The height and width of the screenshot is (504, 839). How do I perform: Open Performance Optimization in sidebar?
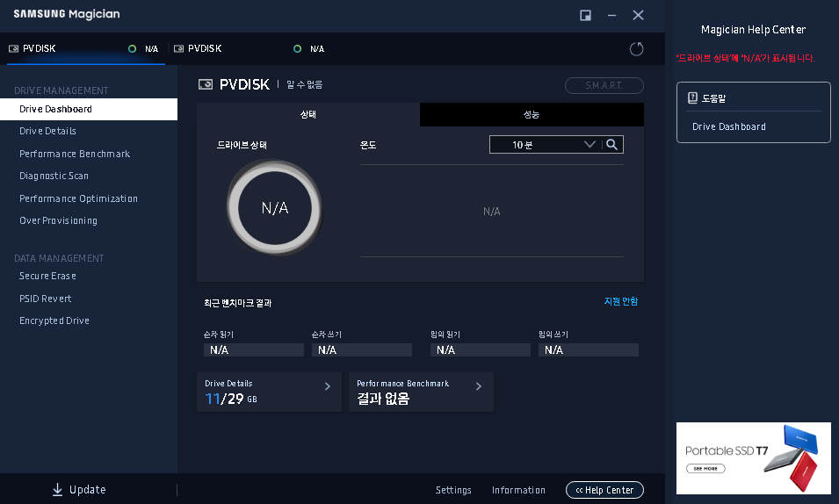[x=79, y=198]
